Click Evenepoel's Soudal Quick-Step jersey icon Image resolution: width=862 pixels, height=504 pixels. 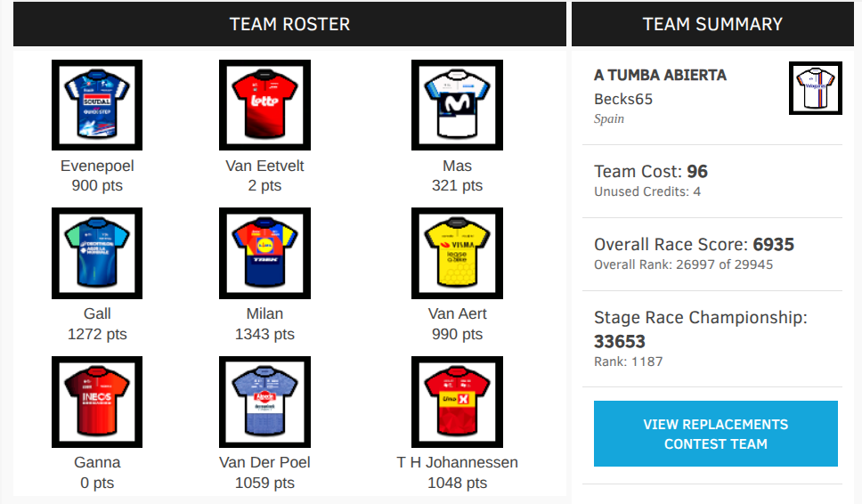97,105
